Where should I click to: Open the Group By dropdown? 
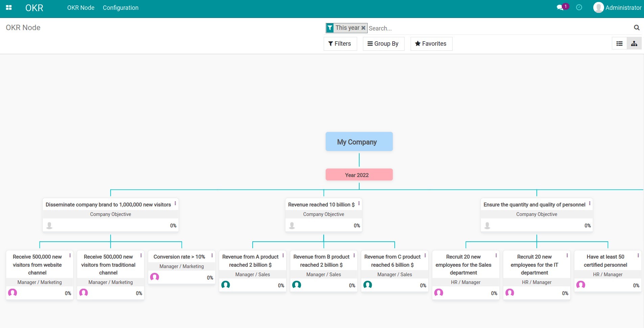pyautogui.click(x=384, y=43)
